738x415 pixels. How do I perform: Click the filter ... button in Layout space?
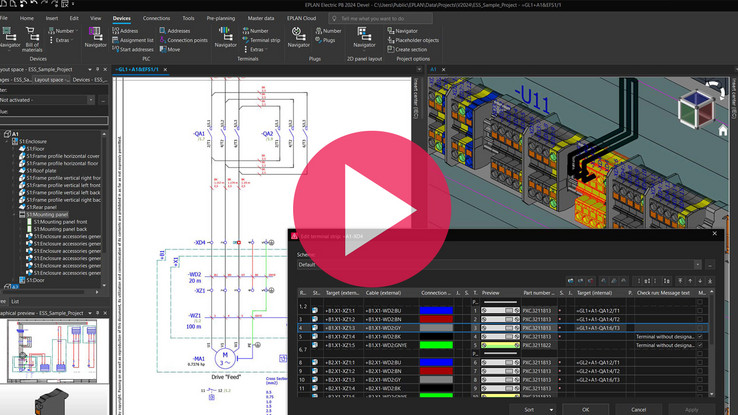[103, 100]
